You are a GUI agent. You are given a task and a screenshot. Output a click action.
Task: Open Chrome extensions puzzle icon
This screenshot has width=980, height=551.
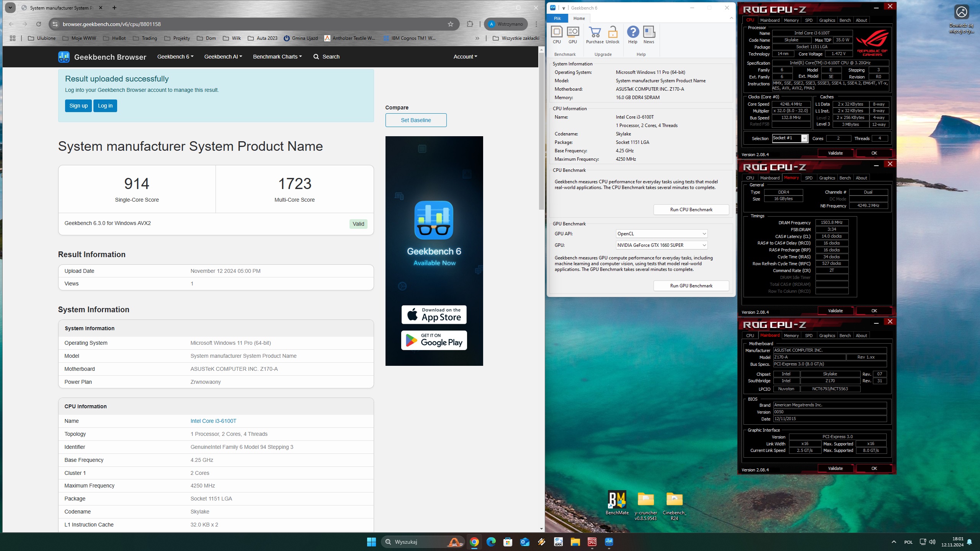click(470, 24)
